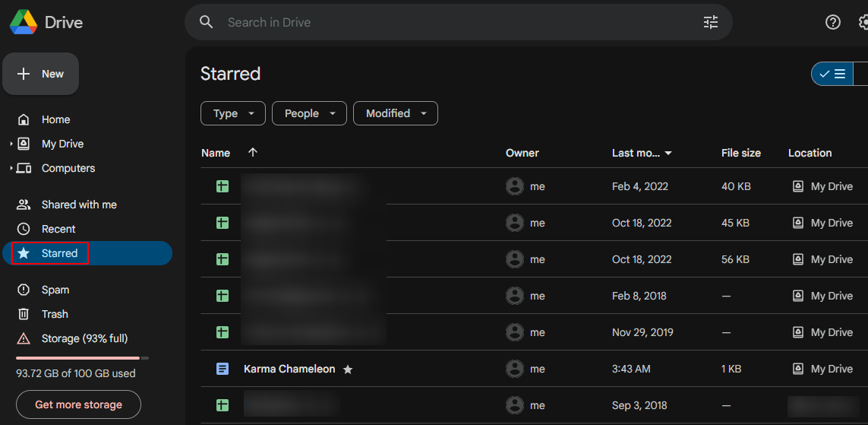Screen dimensions: 868x425
Task: Click the Storage warning triangle icon
Action: (24, 338)
